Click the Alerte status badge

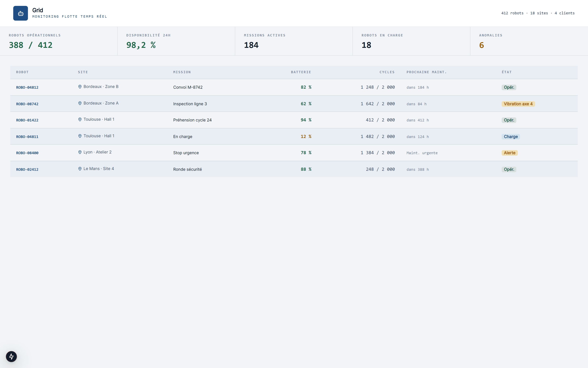510,153
